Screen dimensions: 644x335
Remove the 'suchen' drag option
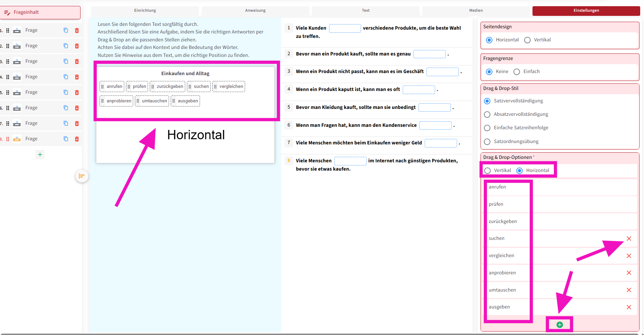(x=629, y=238)
